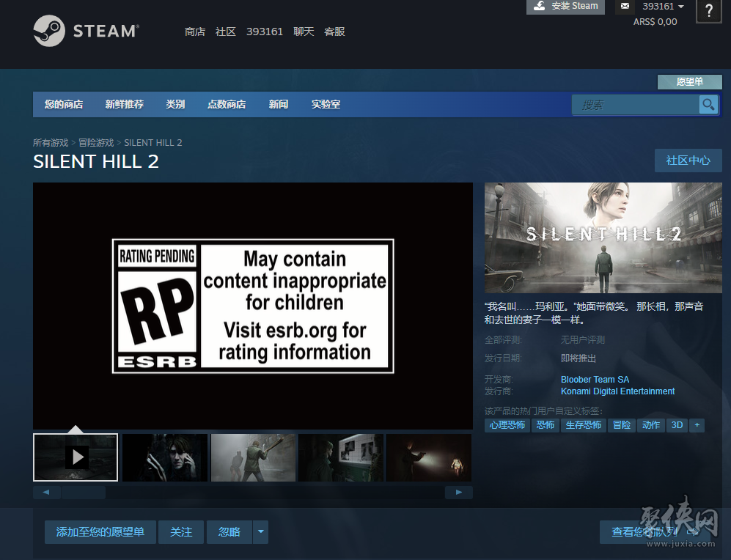Select the 动作 tag
Image resolution: width=731 pixels, height=560 pixels.
click(x=651, y=425)
